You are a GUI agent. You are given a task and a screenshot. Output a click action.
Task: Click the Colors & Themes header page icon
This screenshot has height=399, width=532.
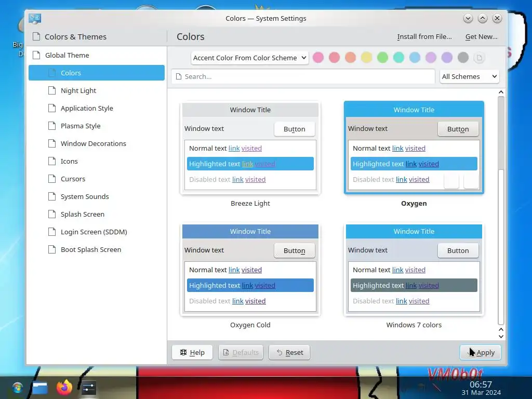(x=36, y=37)
